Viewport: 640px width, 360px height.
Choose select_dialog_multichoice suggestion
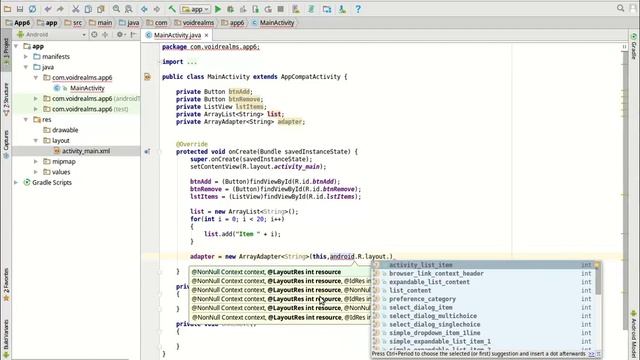[x=483, y=316]
